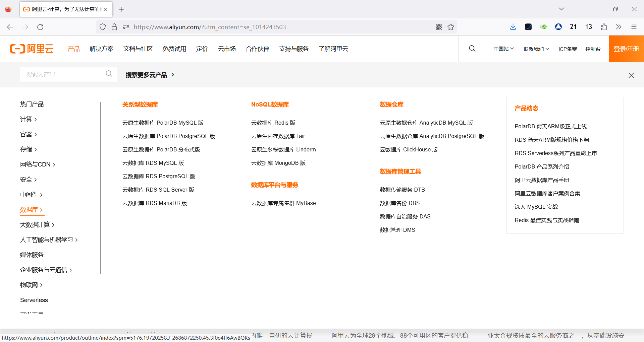Open the Downloads icon in the toolbar
This screenshot has height=342, width=644.
pyautogui.click(x=513, y=27)
